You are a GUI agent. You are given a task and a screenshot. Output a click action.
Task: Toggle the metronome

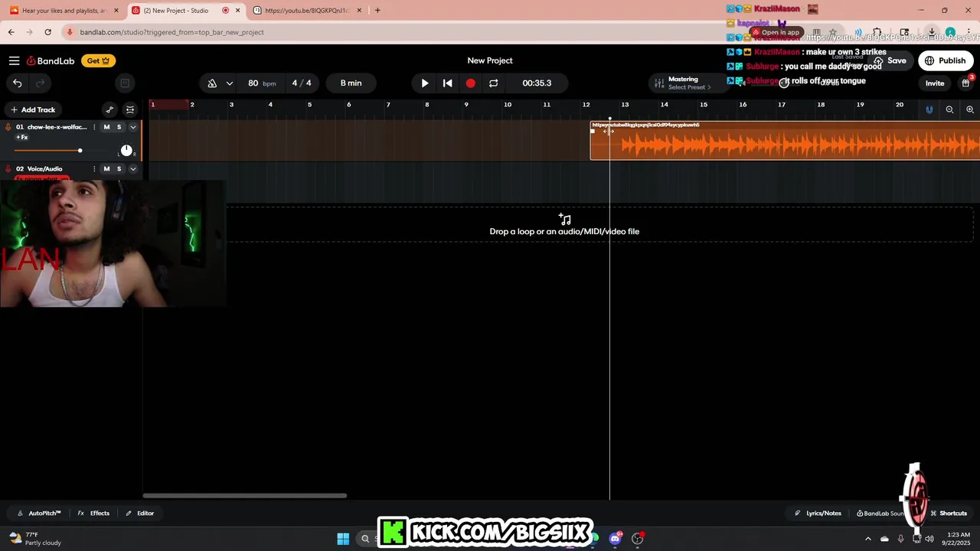point(212,83)
